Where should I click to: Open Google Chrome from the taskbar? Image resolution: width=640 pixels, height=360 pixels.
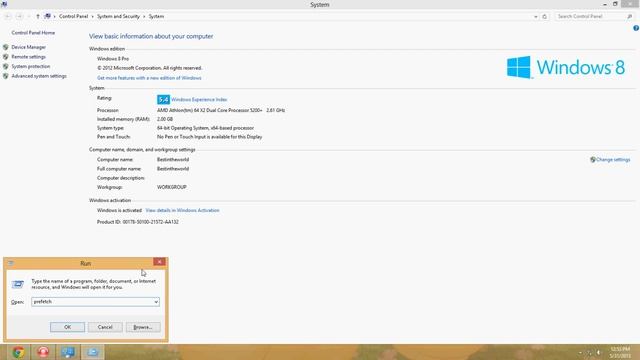18,352
